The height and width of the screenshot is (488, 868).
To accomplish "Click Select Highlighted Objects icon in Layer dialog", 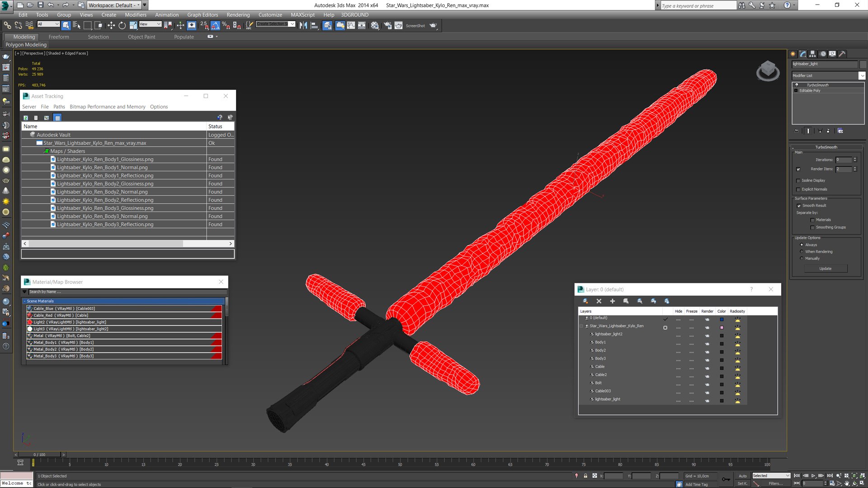I will (626, 301).
